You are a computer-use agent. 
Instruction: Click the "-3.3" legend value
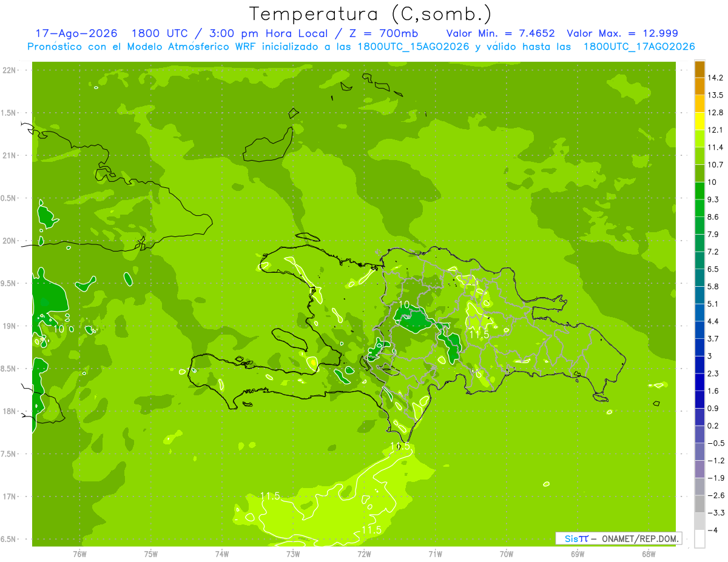716,513
